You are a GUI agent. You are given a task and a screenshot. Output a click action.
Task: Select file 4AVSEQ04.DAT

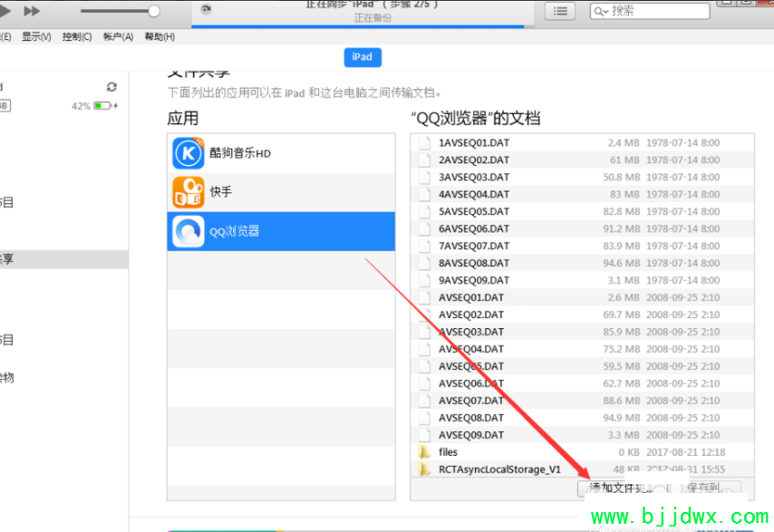(x=582, y=195)
